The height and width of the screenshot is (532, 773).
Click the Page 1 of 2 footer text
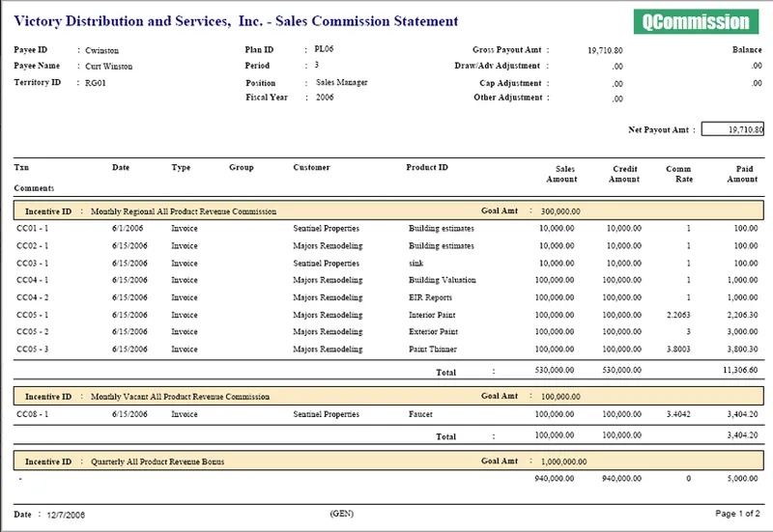tap(737, 514)
